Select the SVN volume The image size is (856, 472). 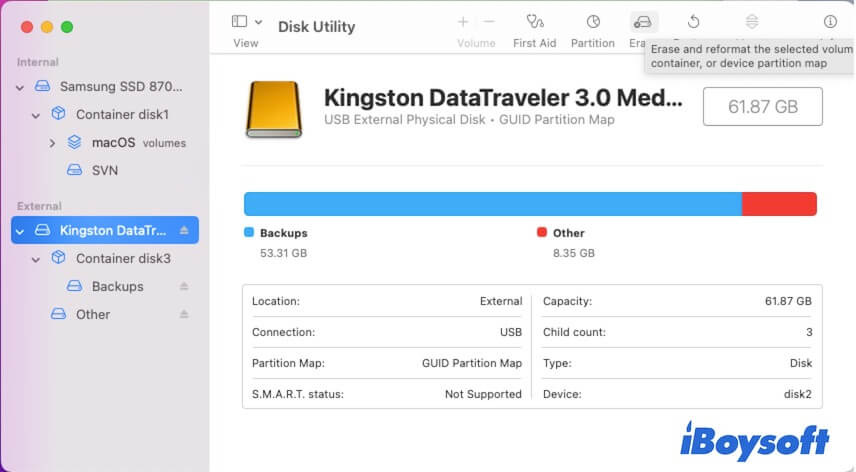pos(105,170)
